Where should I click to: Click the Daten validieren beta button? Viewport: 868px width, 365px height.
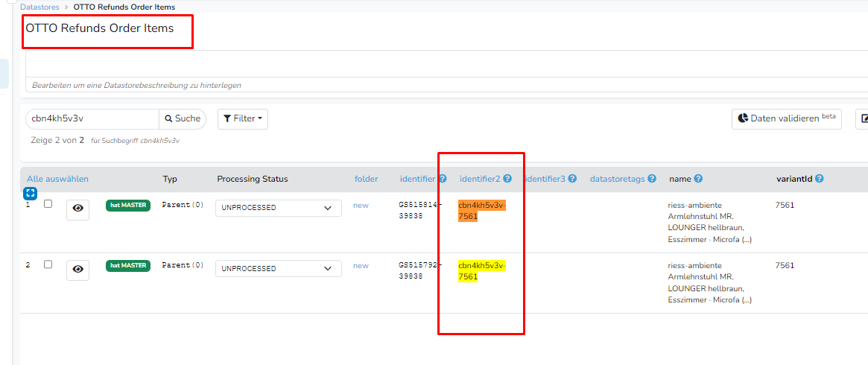787,118
